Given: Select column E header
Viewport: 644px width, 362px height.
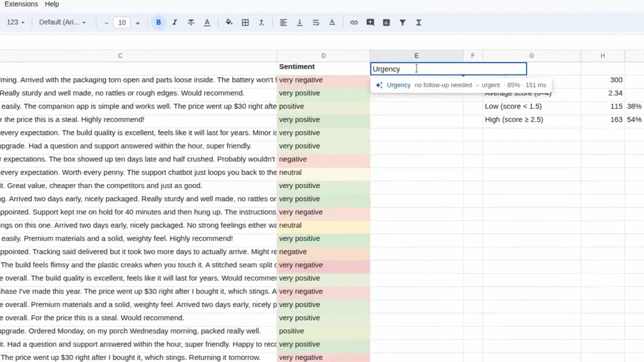Looking at the screenshot, I should coord(416,56).
